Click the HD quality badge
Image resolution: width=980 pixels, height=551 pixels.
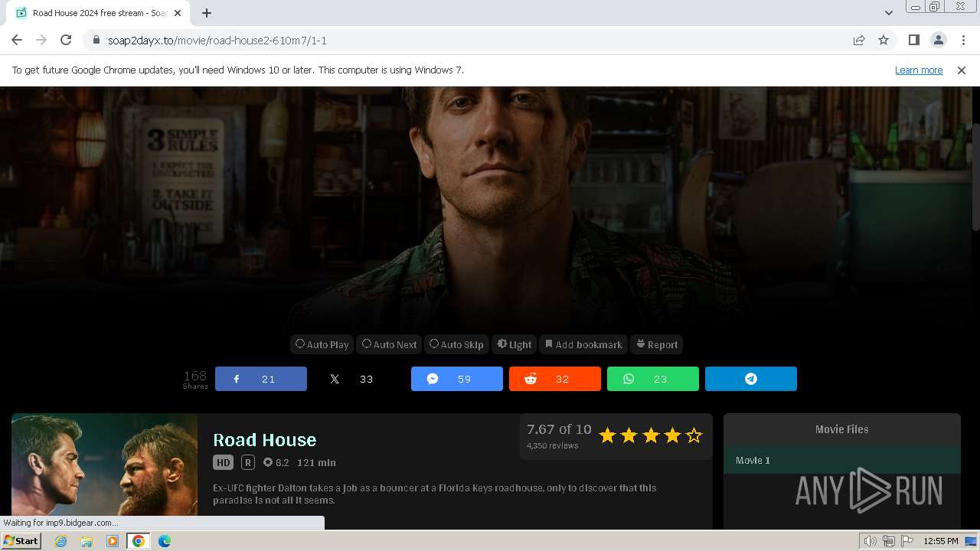(x=223, y=462)
